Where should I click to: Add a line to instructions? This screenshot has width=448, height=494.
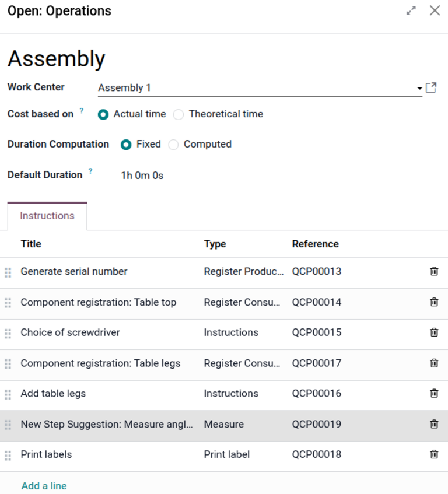click(x=44, y=485)
